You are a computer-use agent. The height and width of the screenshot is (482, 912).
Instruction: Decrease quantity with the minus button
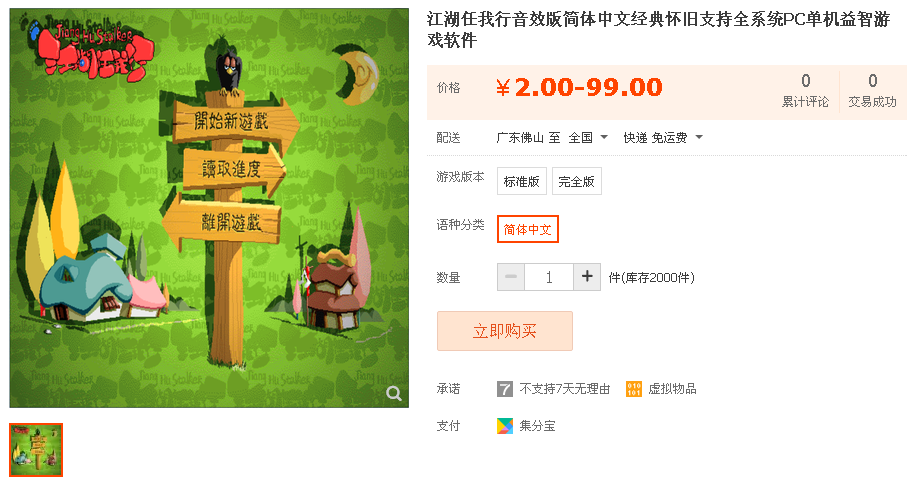[x=511, y=277]
